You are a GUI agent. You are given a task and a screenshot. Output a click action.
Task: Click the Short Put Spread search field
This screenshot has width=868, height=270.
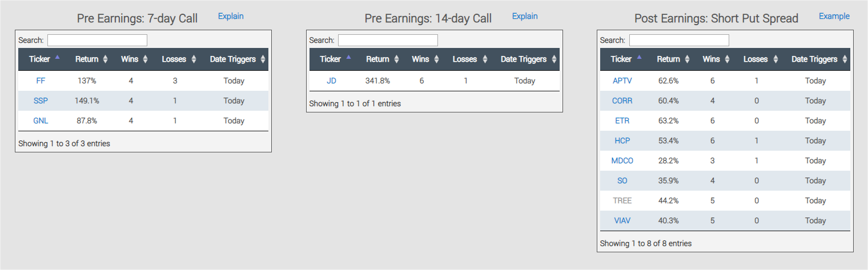coord(679,41)
